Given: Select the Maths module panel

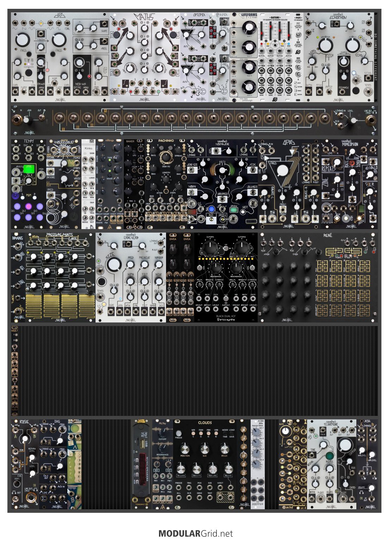Looking at the screenshot, I should 145,57.
